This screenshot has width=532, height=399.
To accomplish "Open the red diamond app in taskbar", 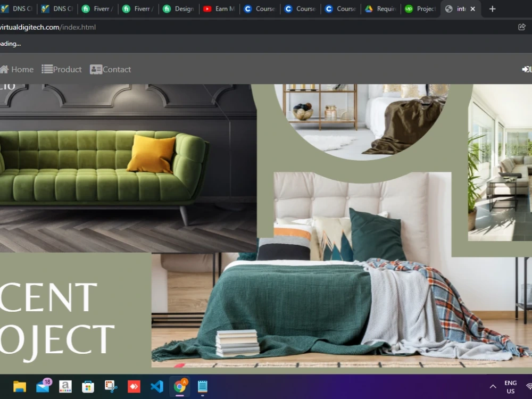I will point(134,386).
